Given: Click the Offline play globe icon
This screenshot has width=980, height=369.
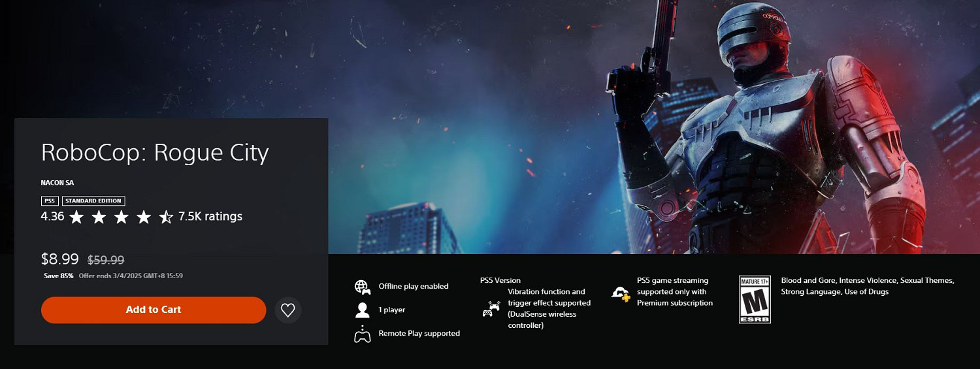Looking at the screenshot, I should pyautogui.click(x=363, y=286).
